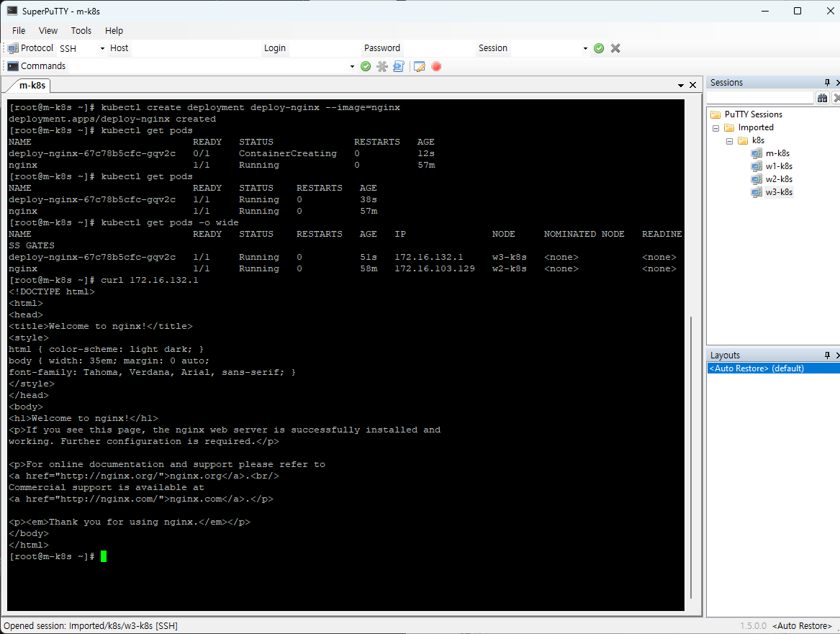Click the w1-k8s session computer icon
Screen dimensions: 840x634
(756, 166)
